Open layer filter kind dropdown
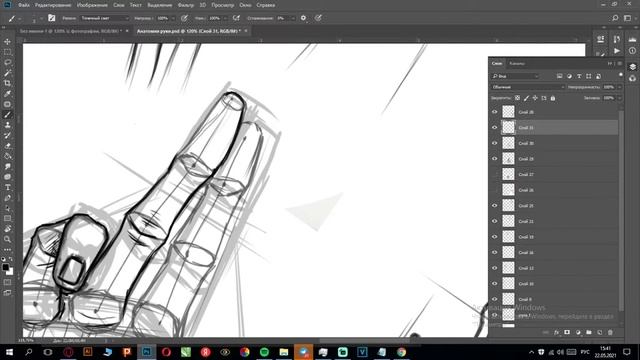 point(516,76)
